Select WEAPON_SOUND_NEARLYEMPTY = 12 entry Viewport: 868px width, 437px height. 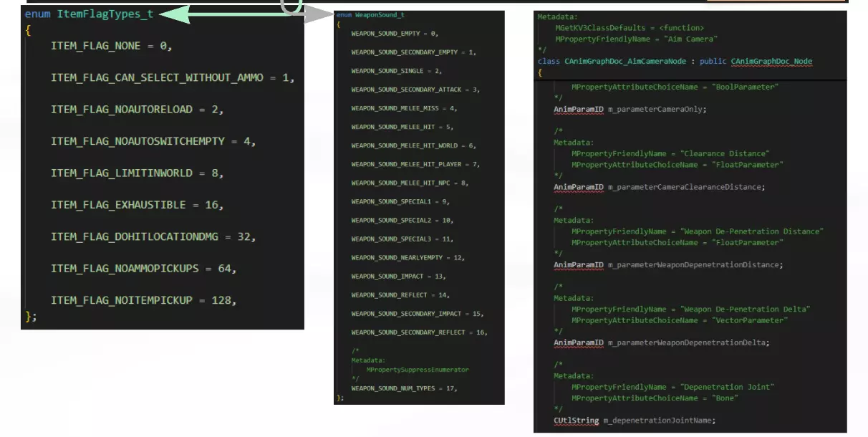click(x=408, y=257)
